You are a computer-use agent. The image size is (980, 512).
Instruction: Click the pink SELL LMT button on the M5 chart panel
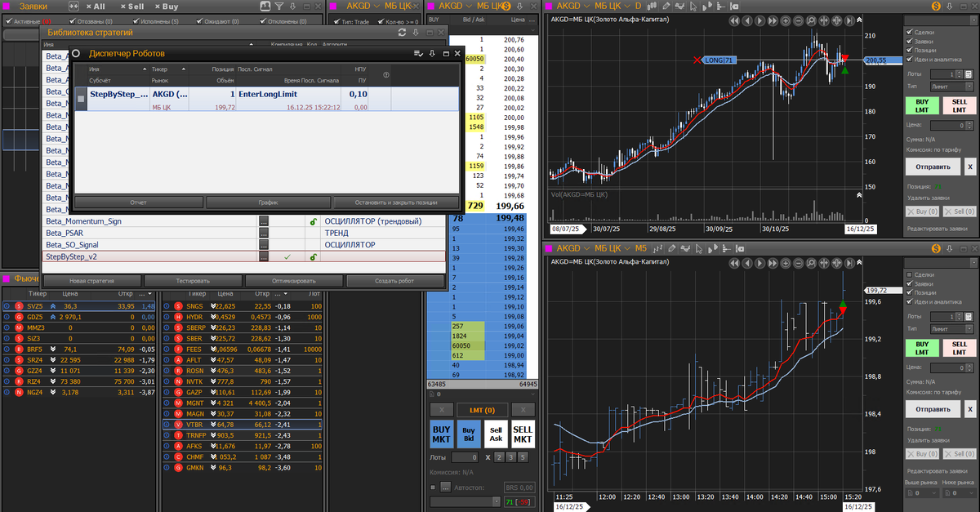tap(960, 349)
